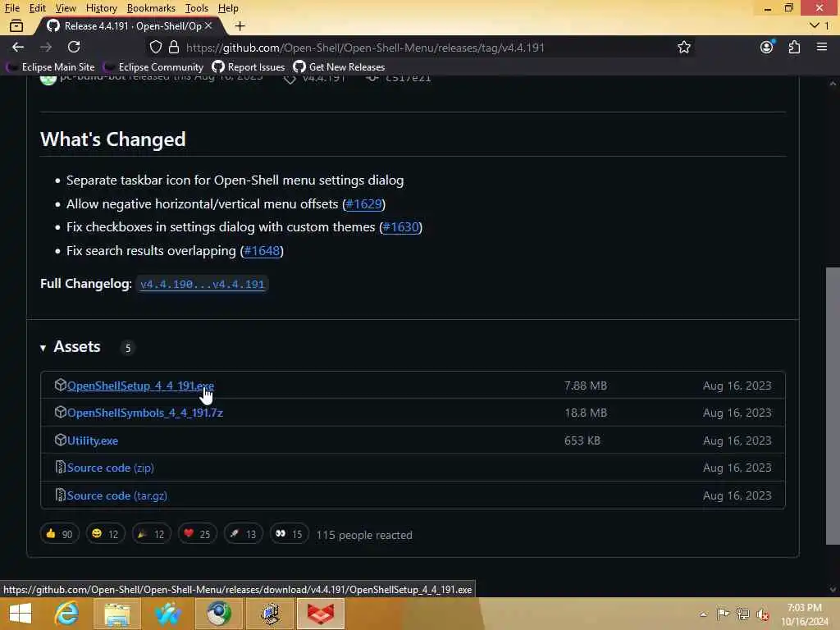Open the computer tool icon on the taskbar

click(x=271, y=614)
